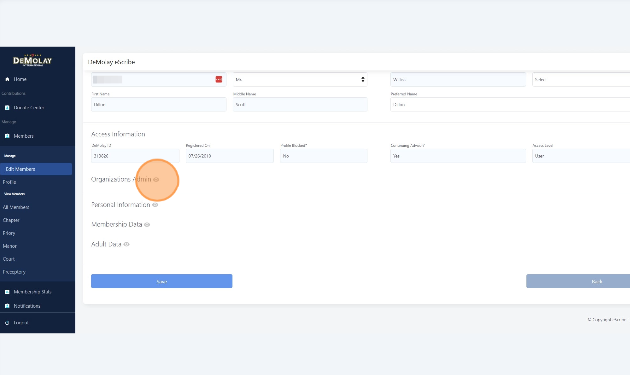630x375 pixels.
Task: Log out via the Logout link
Action: tap(20, 323)
